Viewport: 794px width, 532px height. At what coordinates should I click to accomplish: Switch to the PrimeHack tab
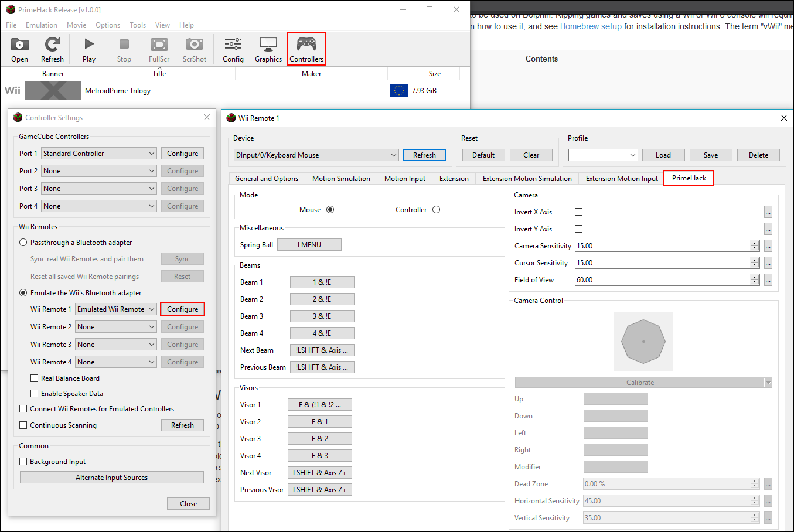(x=689, y=178)
